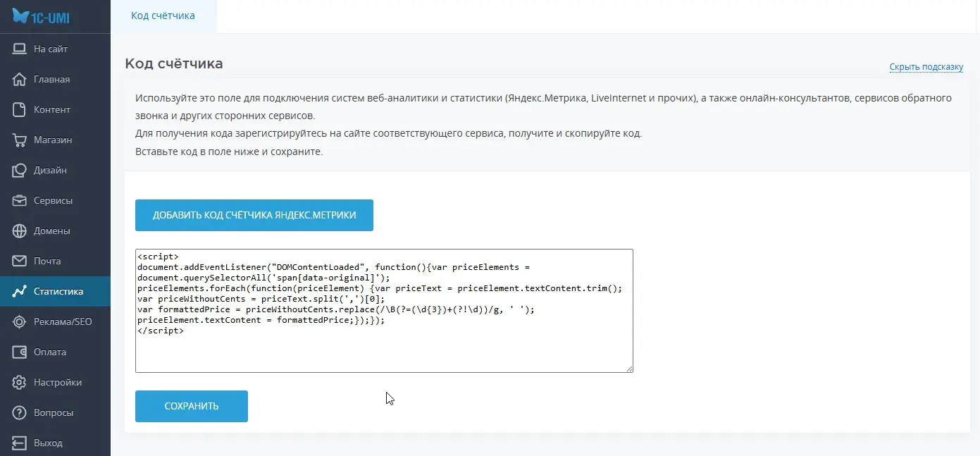
Task: Click the Код счётчика page heading
Action: pyautogui.click(x=174, y=63)
